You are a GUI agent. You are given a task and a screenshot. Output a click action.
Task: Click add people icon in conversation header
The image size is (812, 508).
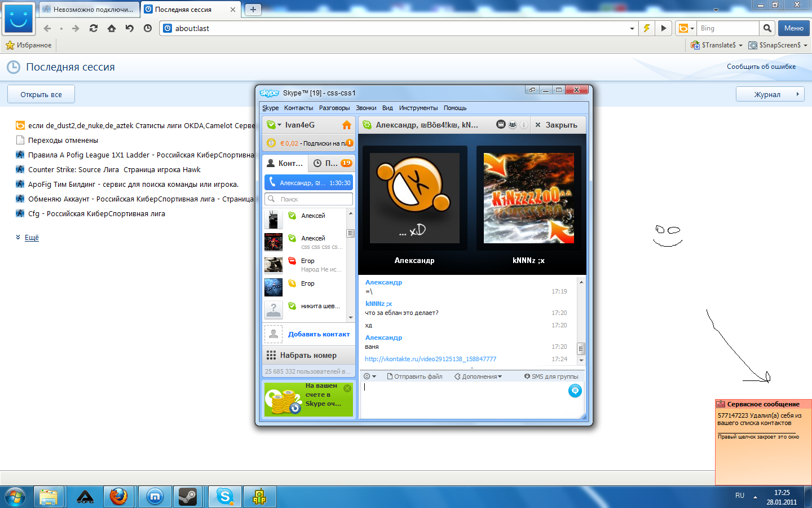point(513,125)
